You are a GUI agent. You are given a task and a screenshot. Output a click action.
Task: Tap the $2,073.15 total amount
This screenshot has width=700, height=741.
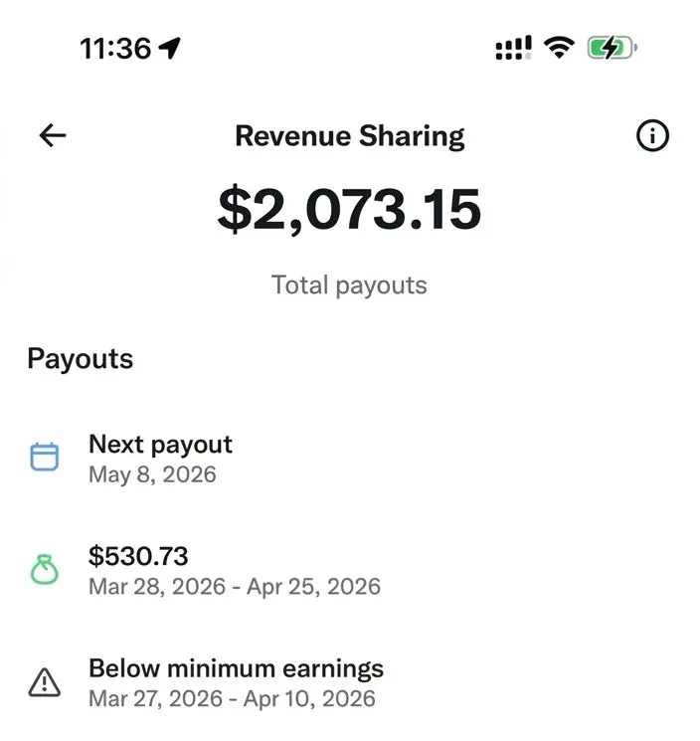click(x=350, y=209)
